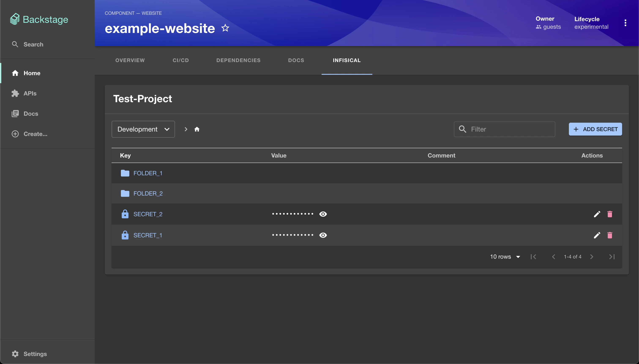The image size is (639, 364).
Task: Open Search in the sidebar
Action: click(x=27, y=44)
